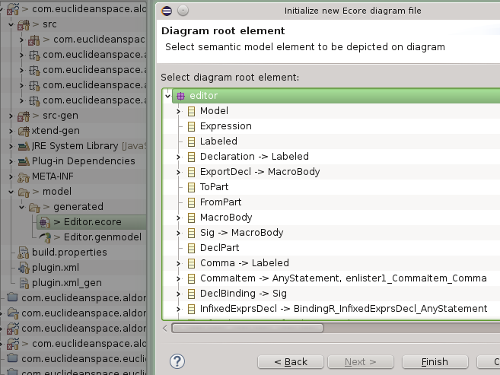This screenshot has height=375, width=500.
Task: Select the Expression element row
Action: (331, 126)
